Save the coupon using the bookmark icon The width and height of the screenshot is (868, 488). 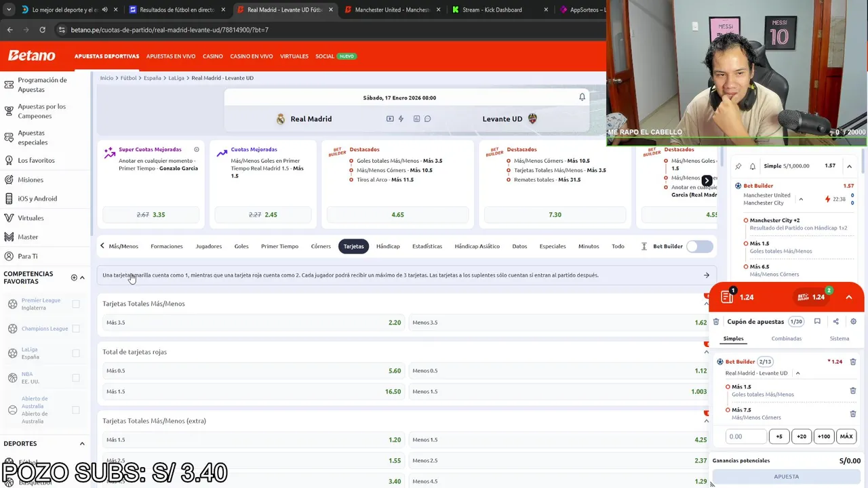point(817,321)
